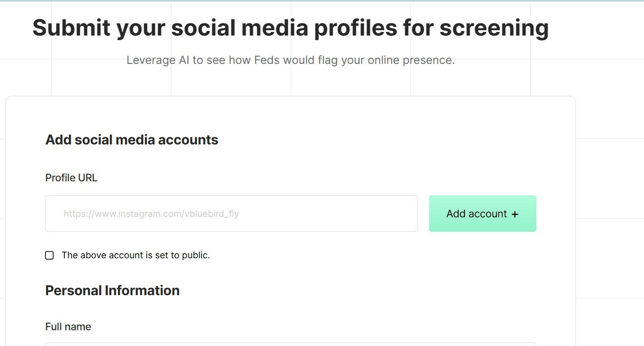
Task: Click the Profile URL input field
Action: (x=231, y=214)
